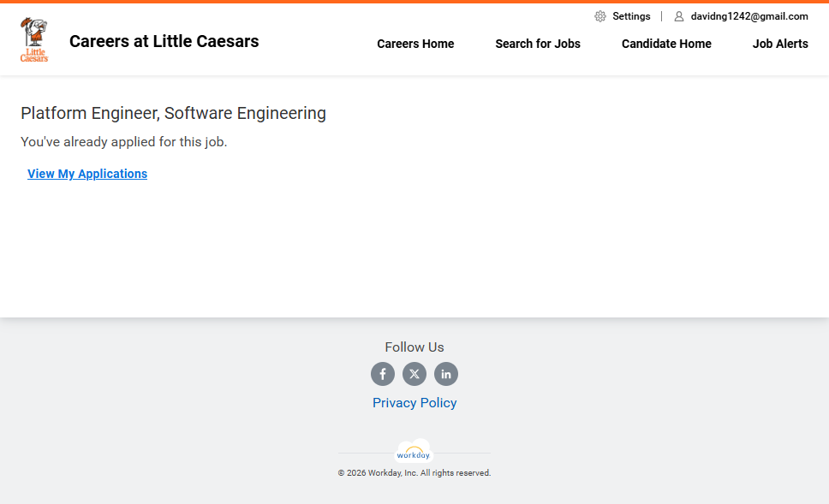Click the Follow Us footer heading
This screenshot has height=504, width=829.
414,347
